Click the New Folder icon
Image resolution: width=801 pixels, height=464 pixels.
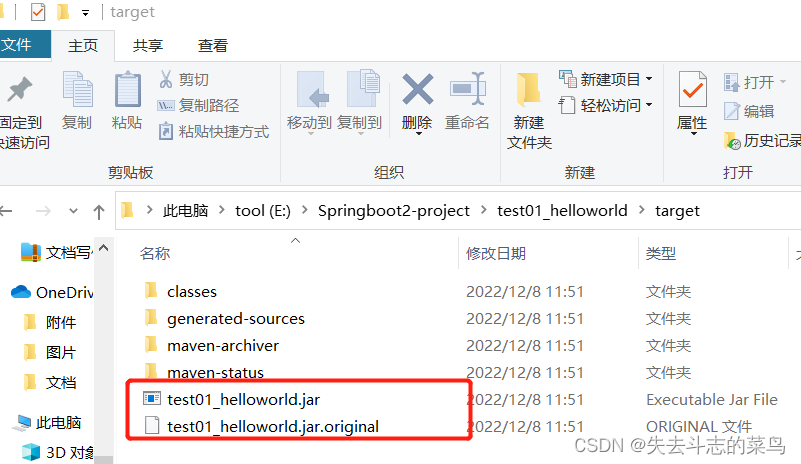click(528, 90)
